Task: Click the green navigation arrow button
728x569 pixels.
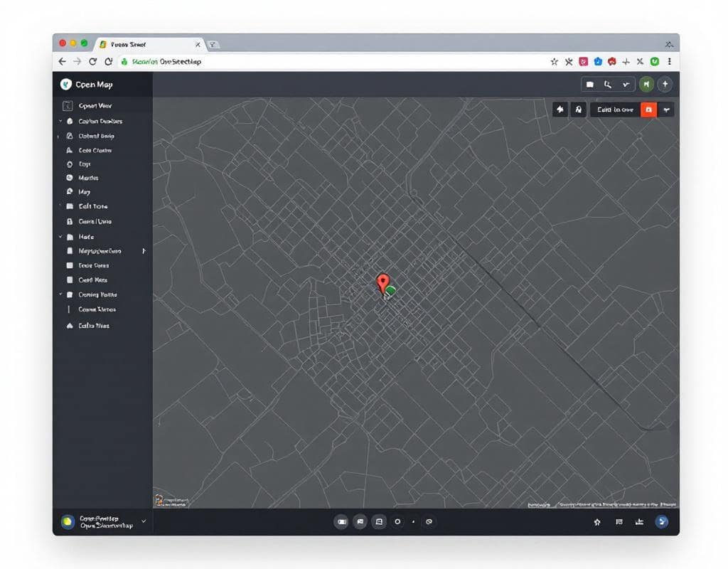Action: [646, 84]
